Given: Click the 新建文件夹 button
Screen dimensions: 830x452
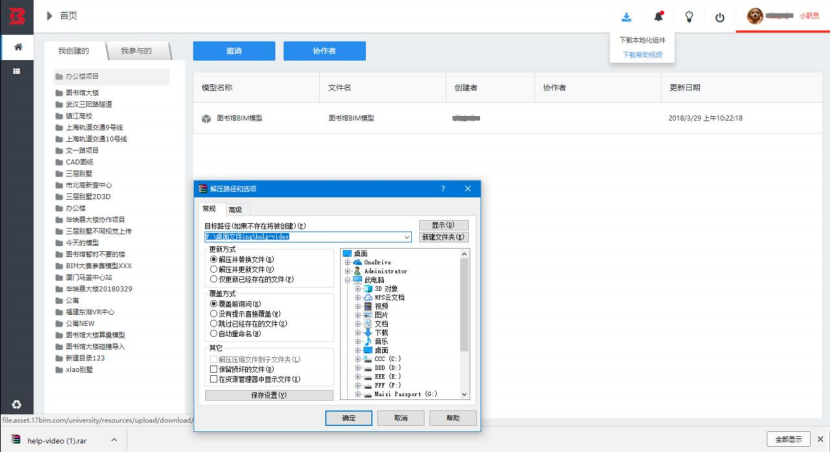Looking at the screenshot, I should (444, 237).
